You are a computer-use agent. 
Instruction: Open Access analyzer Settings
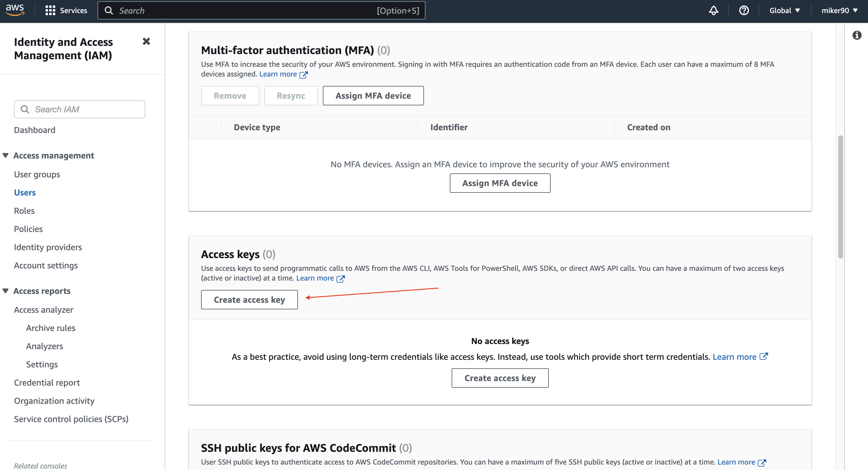pos(42,364)
